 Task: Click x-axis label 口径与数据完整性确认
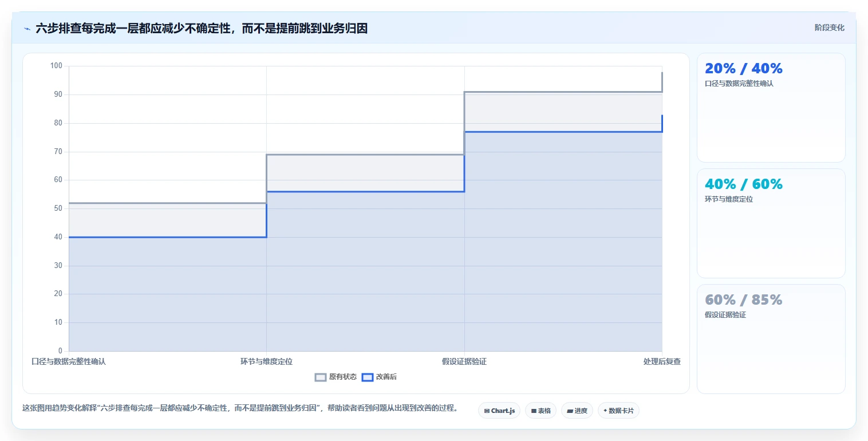69,361
